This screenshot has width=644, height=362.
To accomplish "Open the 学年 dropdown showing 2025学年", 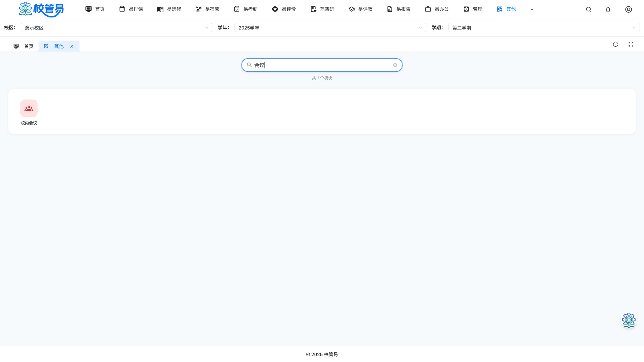I will click(x=330, y=28).
